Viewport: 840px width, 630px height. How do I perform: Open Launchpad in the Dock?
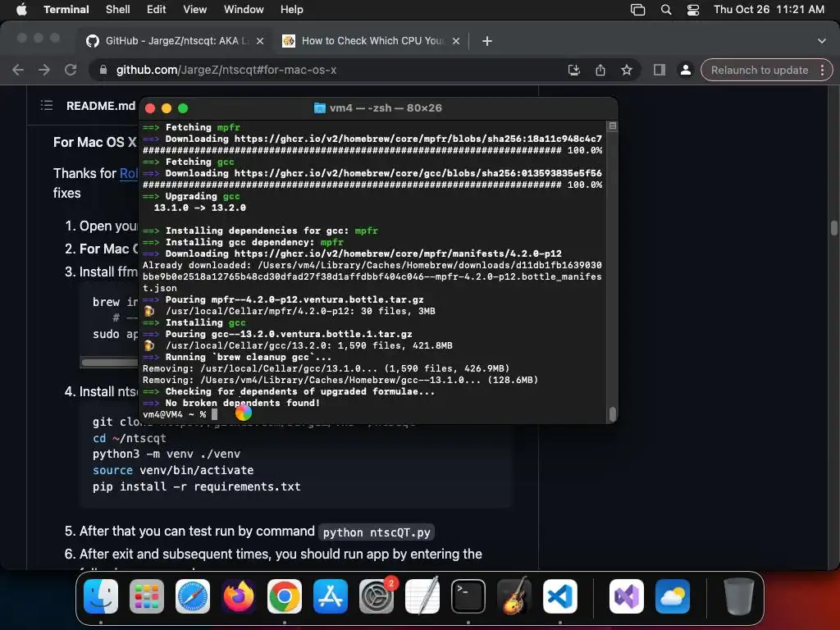147,596
